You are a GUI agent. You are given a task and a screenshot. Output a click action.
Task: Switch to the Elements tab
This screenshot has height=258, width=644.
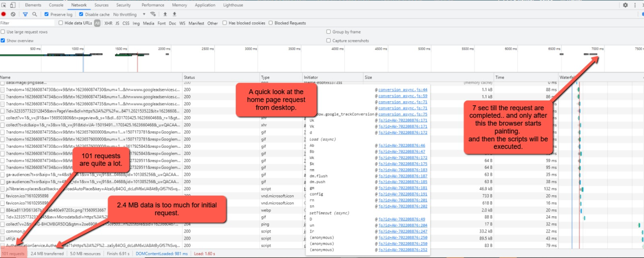(33, 5)
